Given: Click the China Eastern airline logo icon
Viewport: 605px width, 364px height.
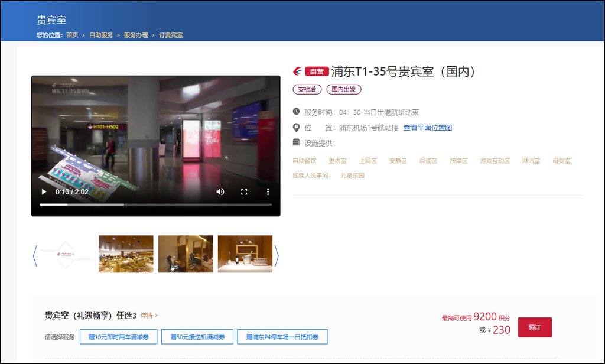Looking at the screenshot, I should tap(298, 71).
